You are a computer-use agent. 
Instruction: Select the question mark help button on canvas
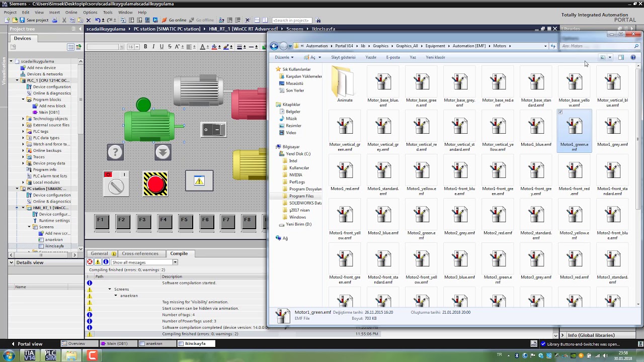click(115, 152)
